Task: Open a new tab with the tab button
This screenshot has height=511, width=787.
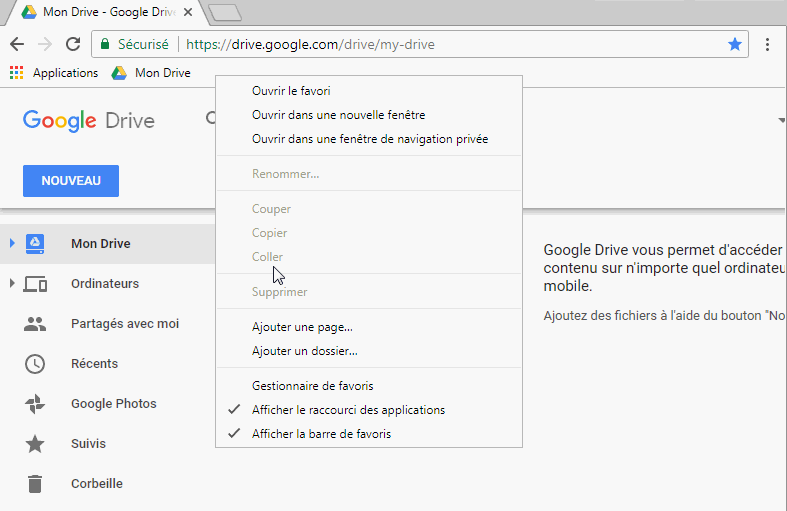Action: pyautogui.click(x=225, y=13)
